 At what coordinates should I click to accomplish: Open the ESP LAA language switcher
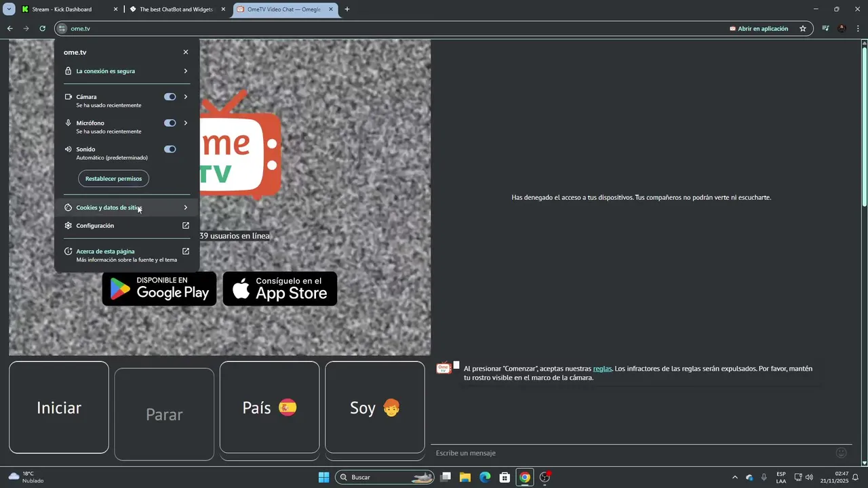coord(781,477)
